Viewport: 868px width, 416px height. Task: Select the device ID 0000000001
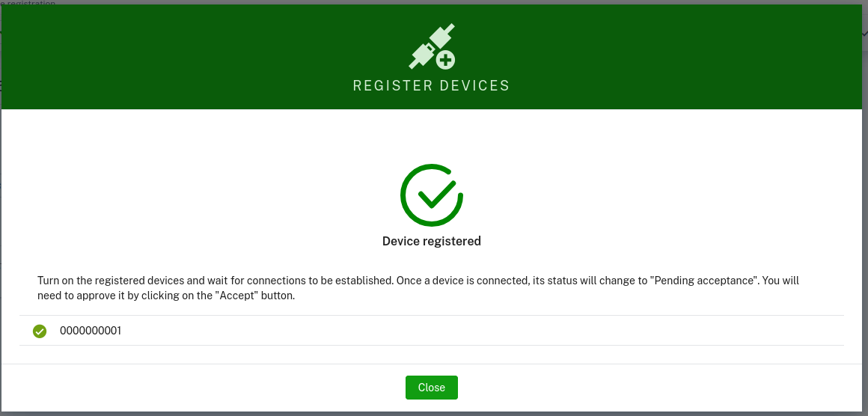[x=91, y=331]
